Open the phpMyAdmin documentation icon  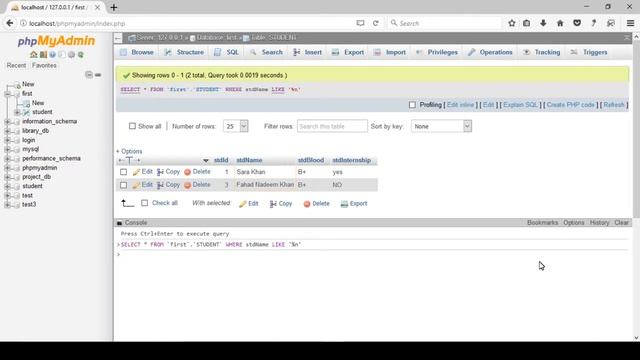(53, 54)
